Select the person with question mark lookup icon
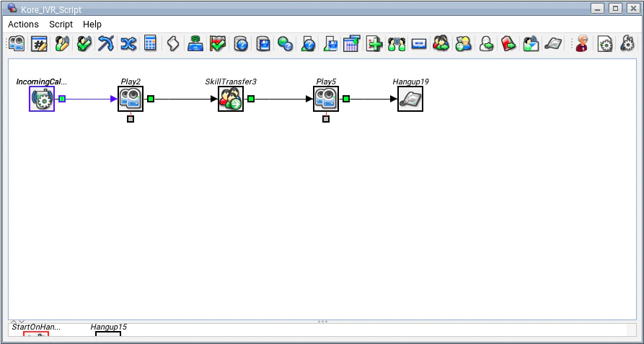 (308, 43)
